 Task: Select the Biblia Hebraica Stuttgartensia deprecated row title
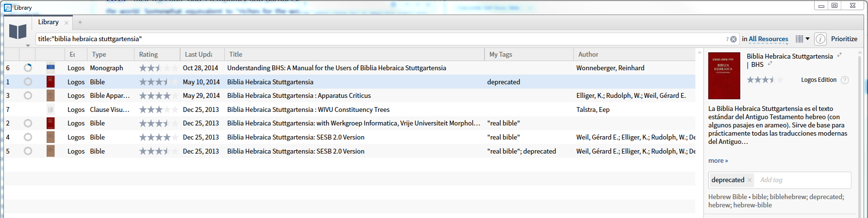click(x=270, y=82)
